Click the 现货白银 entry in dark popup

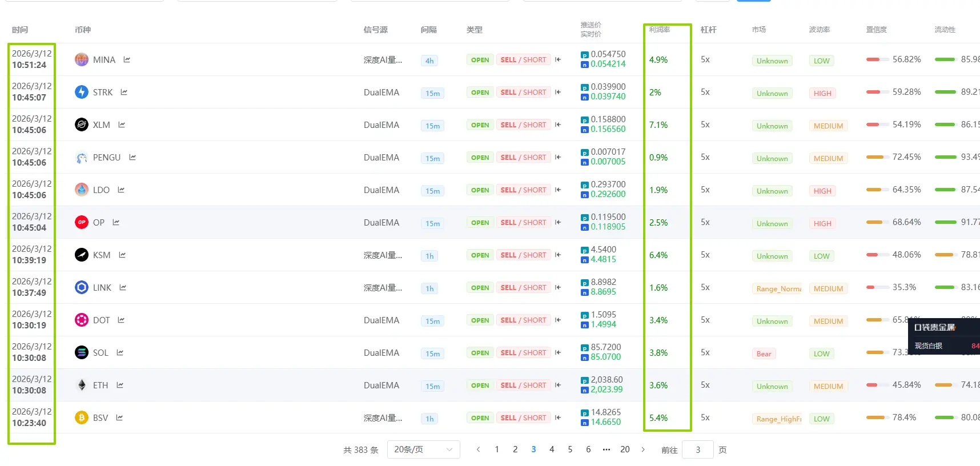(x=929, y=346)
